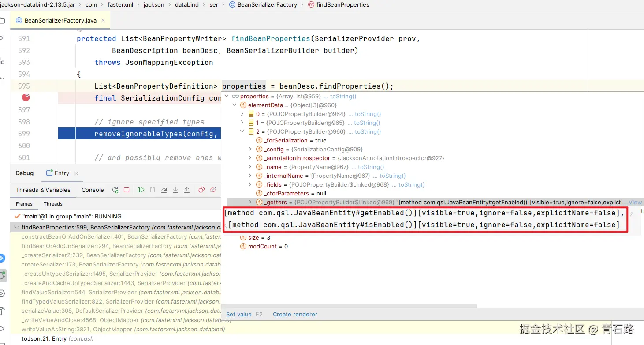Step out of current method
644x345 pixels.
click(x=187, y=190)
